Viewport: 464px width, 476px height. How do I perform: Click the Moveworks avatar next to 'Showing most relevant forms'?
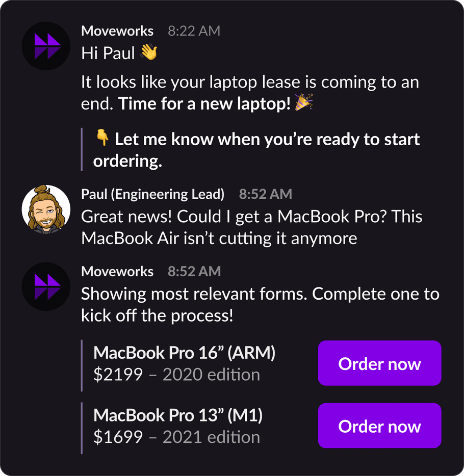coord(46,286)
